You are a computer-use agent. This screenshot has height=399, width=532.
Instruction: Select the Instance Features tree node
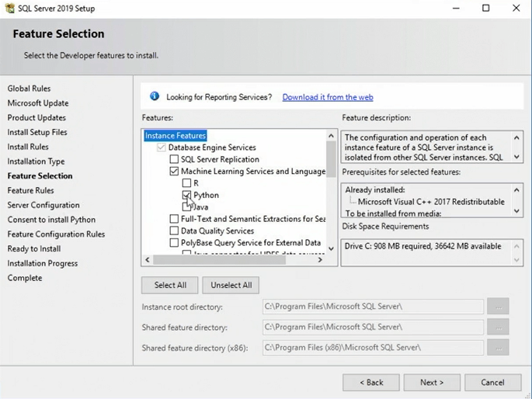176,136
